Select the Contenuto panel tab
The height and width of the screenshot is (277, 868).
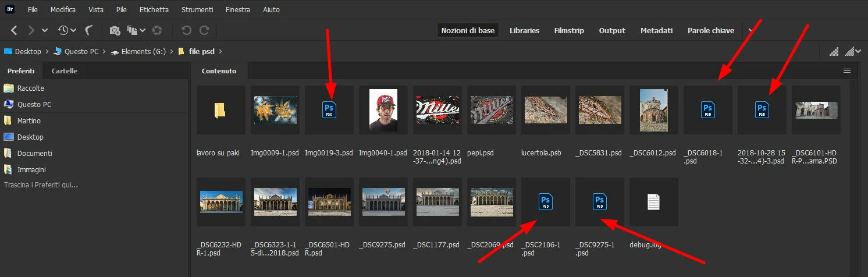point(219,71)
